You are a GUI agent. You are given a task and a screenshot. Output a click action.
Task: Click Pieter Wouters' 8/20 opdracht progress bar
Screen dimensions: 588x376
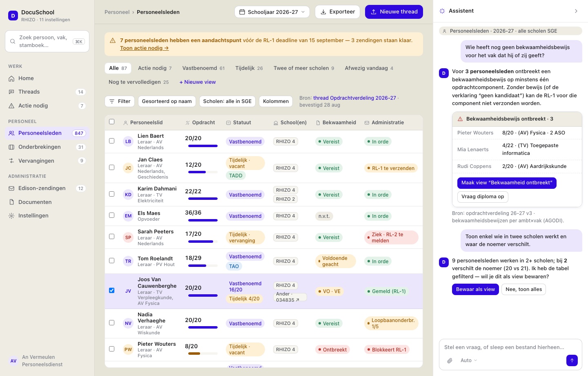(x=203, y=354)
